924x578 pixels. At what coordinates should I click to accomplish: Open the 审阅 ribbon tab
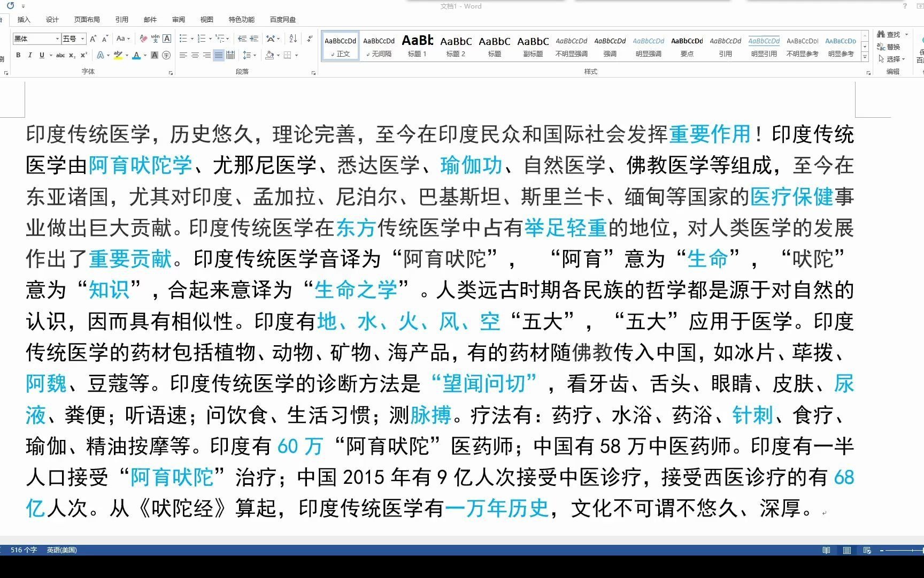[179, 20]
